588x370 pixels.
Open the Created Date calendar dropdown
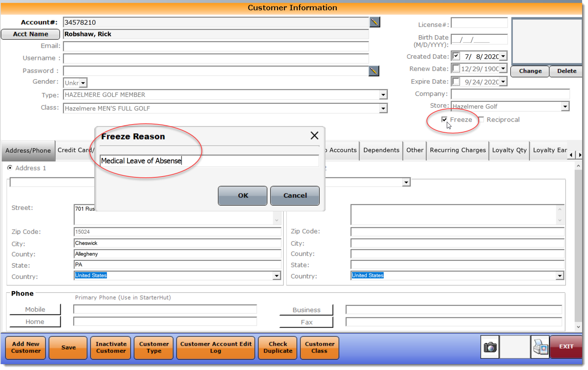(503, 56)
